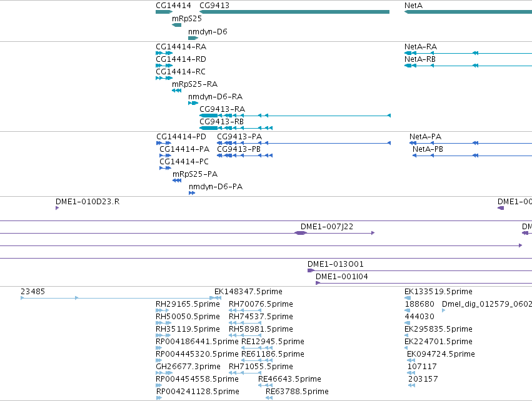Select transcript CG14414-RA

pyautogui.click(x=181, y=47)
